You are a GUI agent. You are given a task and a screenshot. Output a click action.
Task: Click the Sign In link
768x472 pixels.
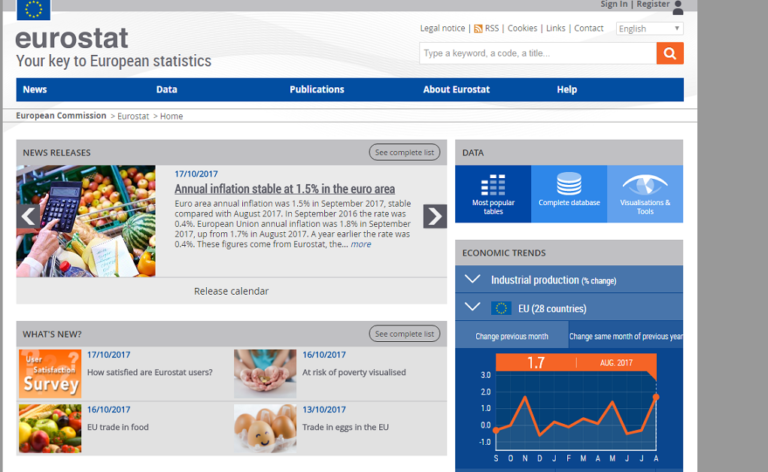click(614, 4)
